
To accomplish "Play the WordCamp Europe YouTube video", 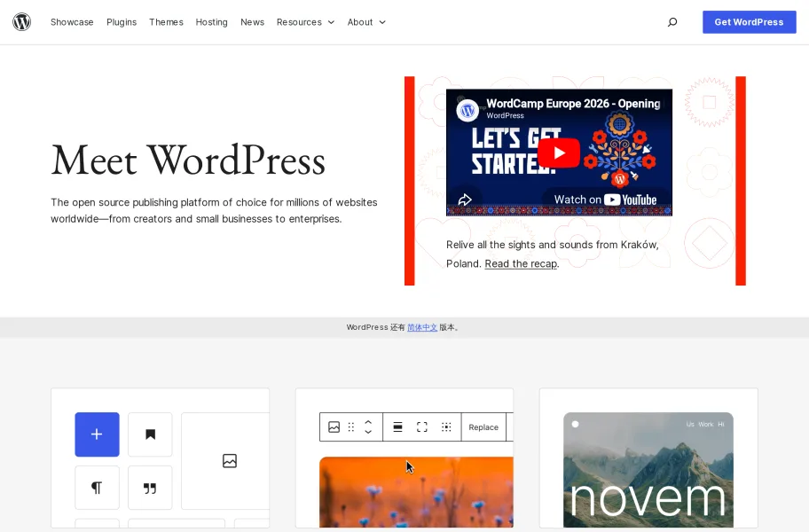I will (559, 153).
